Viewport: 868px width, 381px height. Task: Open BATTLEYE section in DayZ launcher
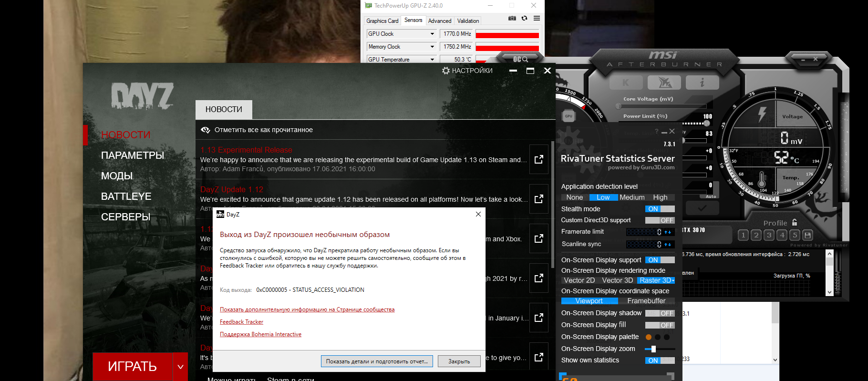(x=126, y=196)
